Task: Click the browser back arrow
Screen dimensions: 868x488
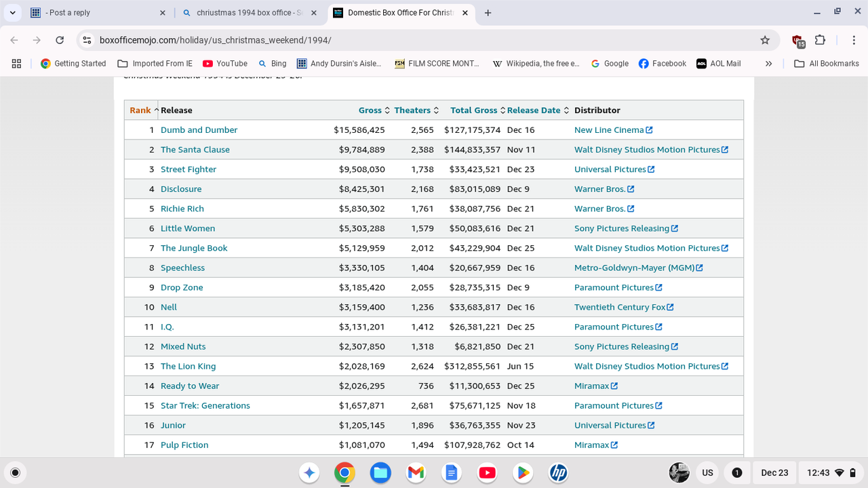Action: [x=14, y=40]
